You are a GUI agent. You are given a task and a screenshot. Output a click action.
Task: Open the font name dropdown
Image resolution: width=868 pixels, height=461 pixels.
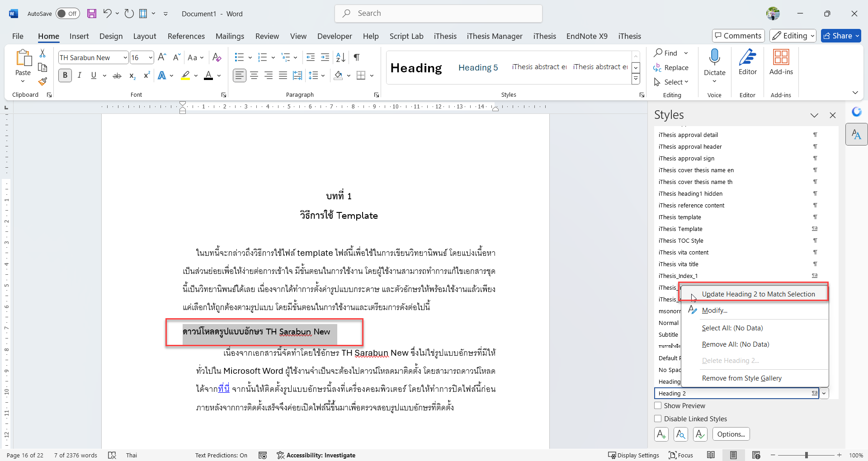click(x=125, y=57)
